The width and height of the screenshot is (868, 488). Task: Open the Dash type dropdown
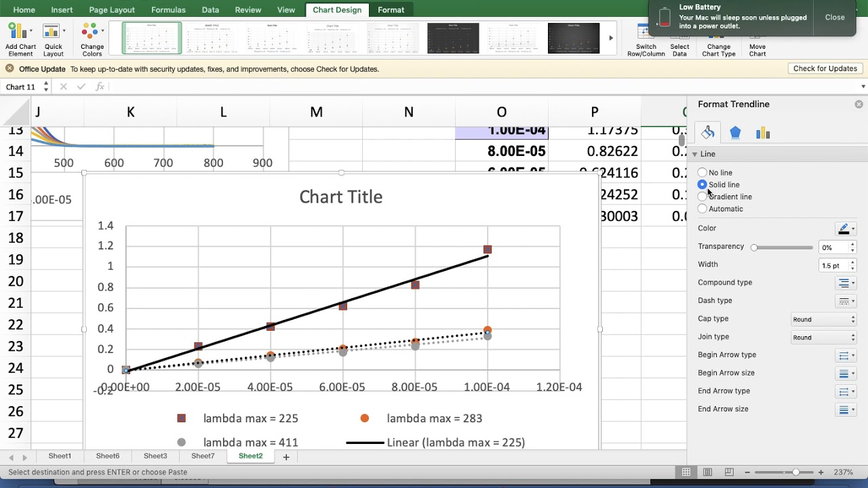click(846, 301)
